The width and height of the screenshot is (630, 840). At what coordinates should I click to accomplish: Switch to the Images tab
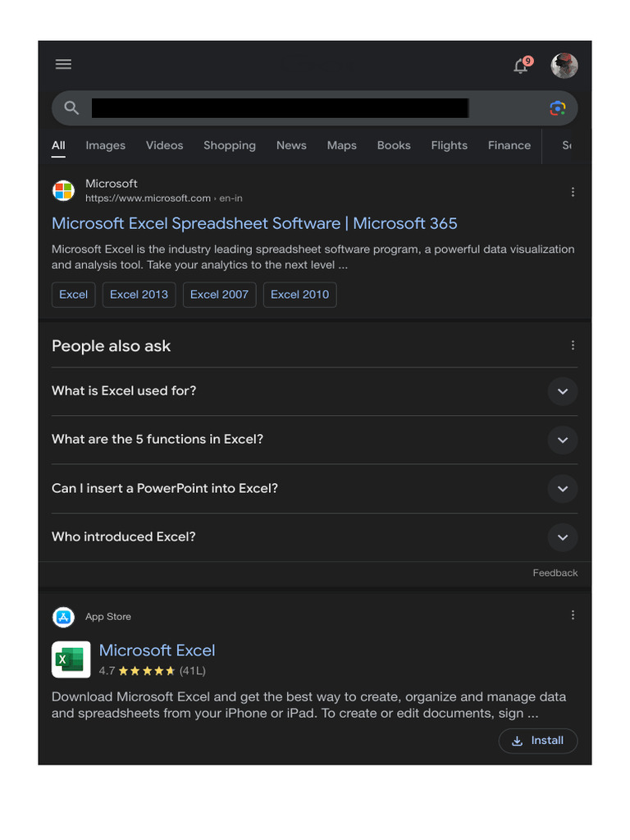click(106, 145)
